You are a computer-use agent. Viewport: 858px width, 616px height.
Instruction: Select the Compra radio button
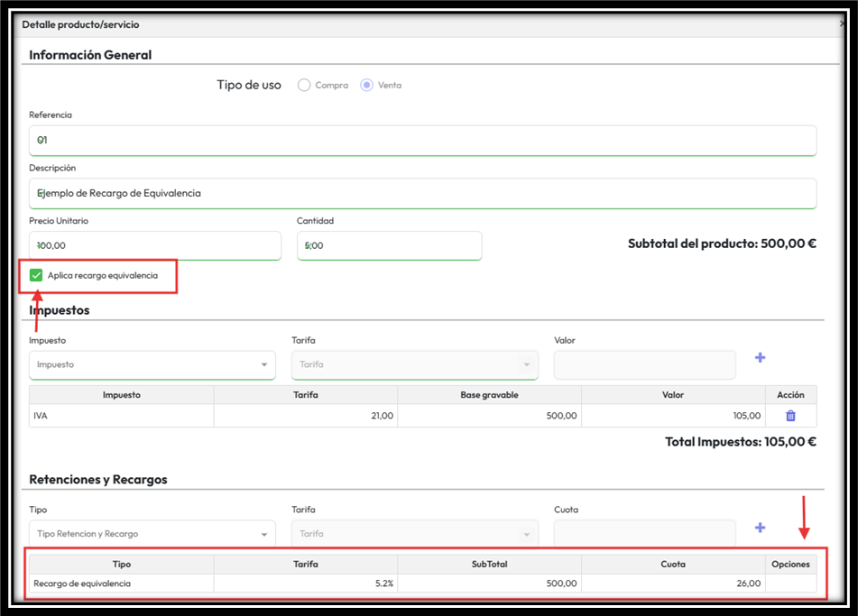pos(304,85)
